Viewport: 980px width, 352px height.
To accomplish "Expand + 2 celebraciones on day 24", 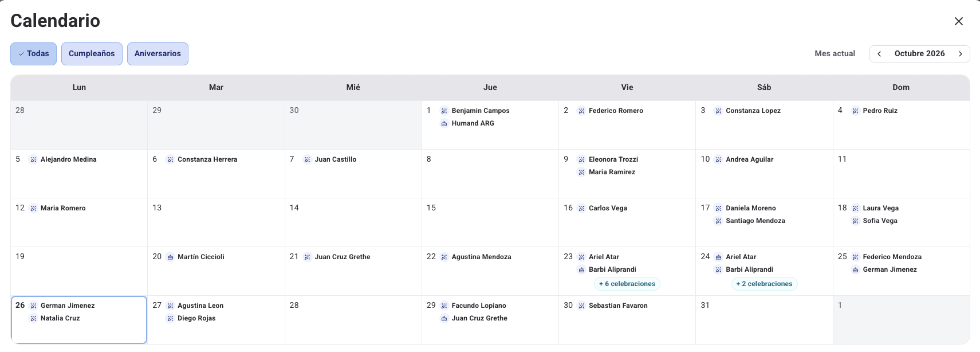I will point(764,284).
